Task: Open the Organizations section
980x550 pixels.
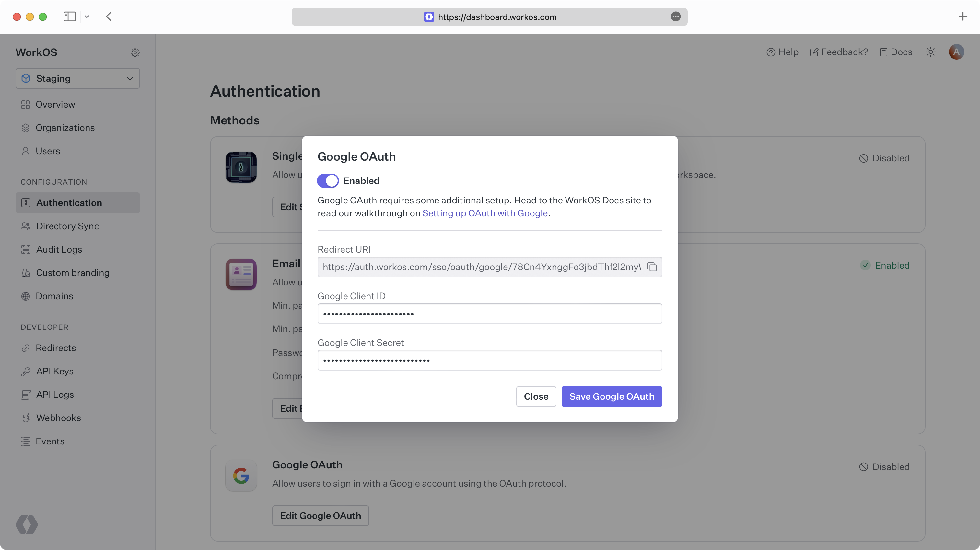Action: pos(65,128)
